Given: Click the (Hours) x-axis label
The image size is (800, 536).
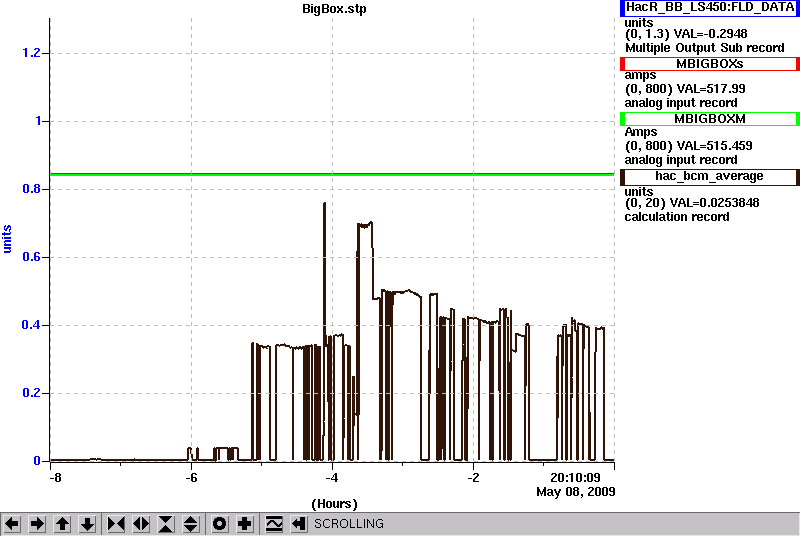Looking at the screenshot, I should (334, 504).
